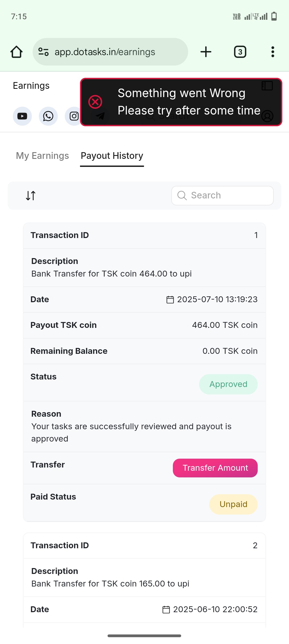289x644 pixels.
Task: Click calendar icon beside 2025-06-10 date
Action: (166, 609)
